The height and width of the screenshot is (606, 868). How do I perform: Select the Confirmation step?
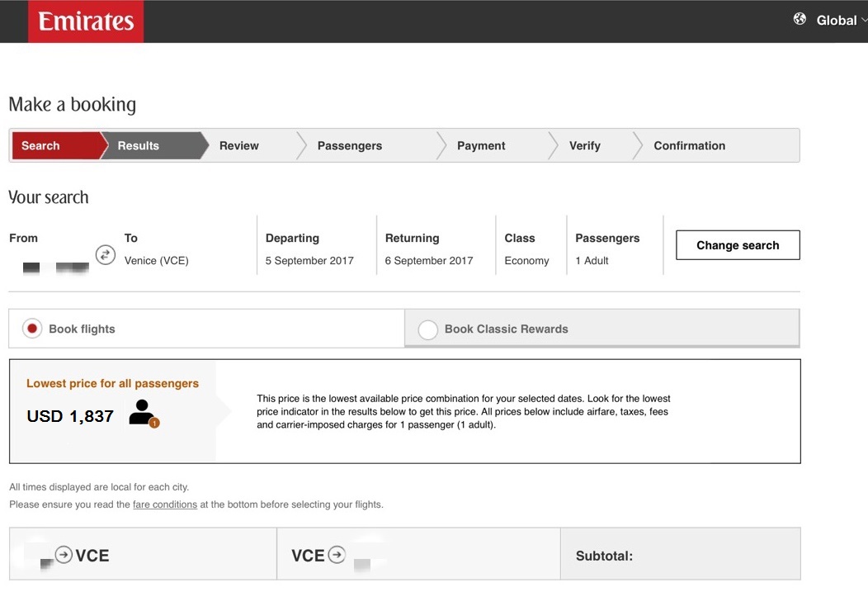[689, 146]
